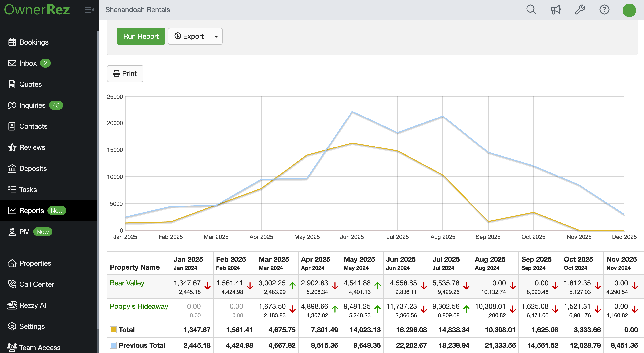Viewport: 644px width, 353px height.
Task: Click the green up arrow beside 4,898.66
Action: [x=335, y=309]
